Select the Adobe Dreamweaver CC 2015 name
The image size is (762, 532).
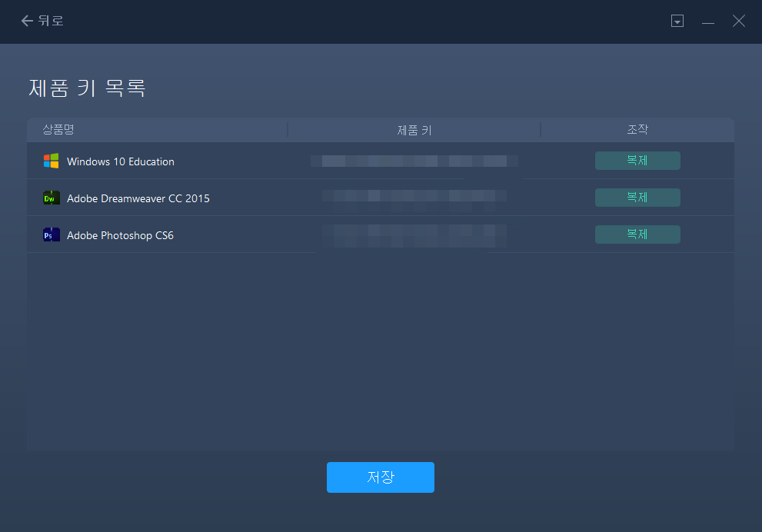click(138, 198)
